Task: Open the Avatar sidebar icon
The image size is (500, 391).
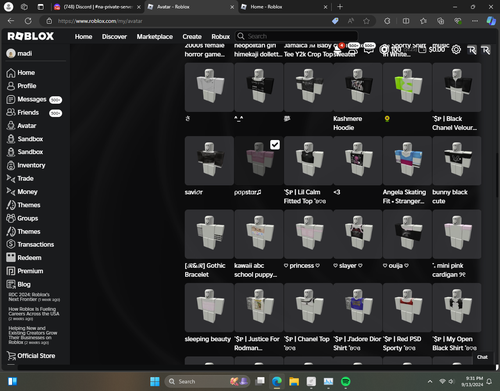Action: click(11, 126)
